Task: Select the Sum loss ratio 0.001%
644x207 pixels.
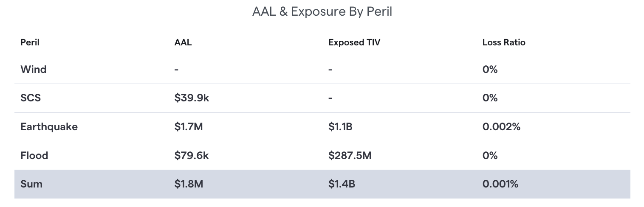Action: point(500,185)
